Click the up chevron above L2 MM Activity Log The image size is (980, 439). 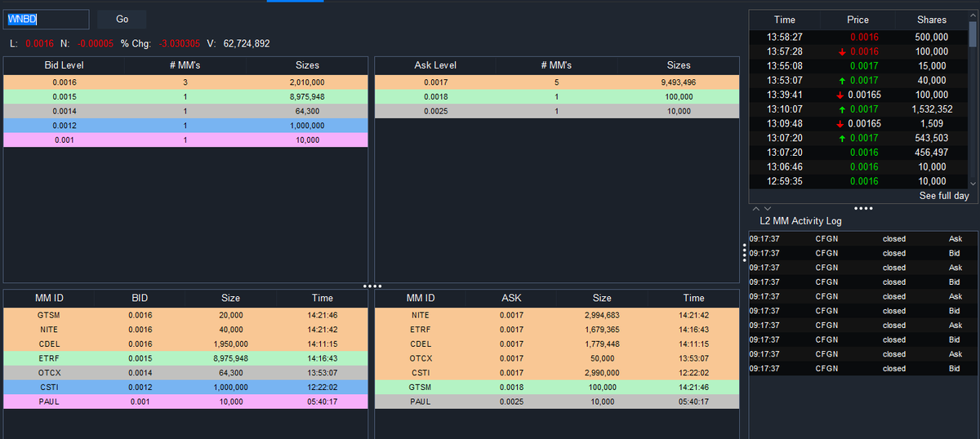[x=755, y=209]
